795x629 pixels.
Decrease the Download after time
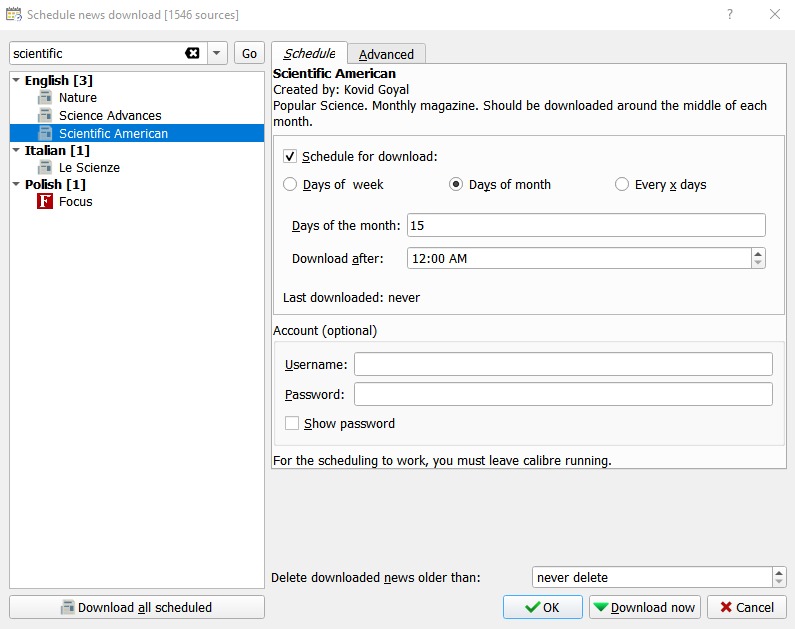tap(758, 263)
